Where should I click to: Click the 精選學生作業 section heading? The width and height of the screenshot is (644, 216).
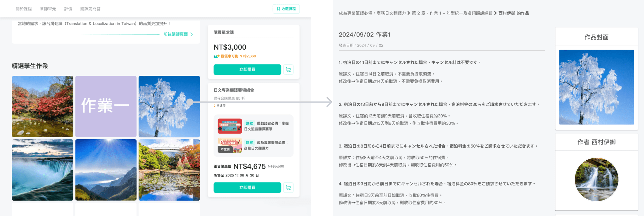tap(30, 66)
